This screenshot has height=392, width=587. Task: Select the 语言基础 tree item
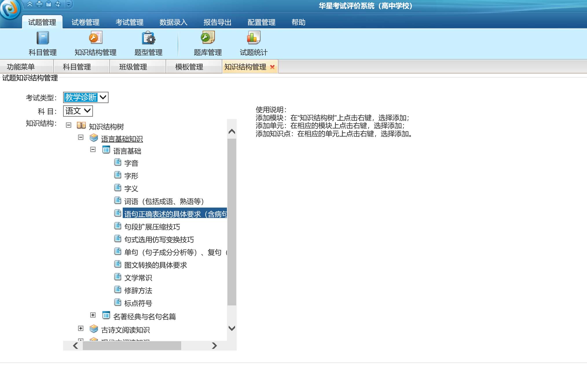pyautogui.click(x=127, y=151)
